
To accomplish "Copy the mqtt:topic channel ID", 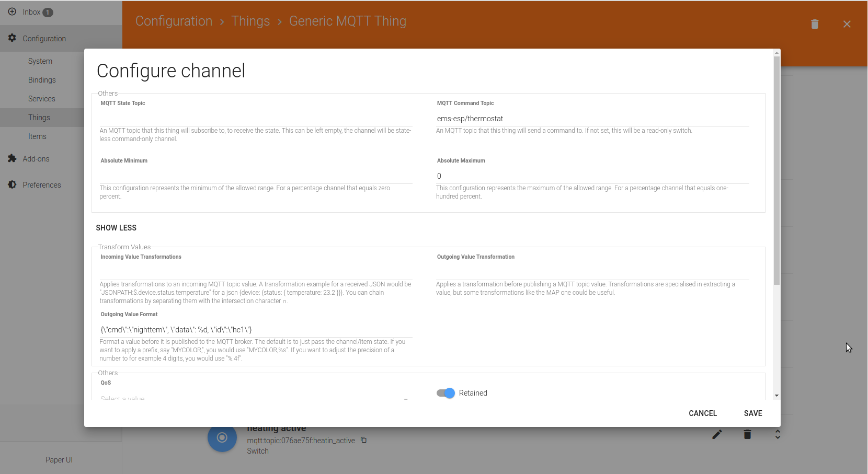I will click(x=363, y=440).
